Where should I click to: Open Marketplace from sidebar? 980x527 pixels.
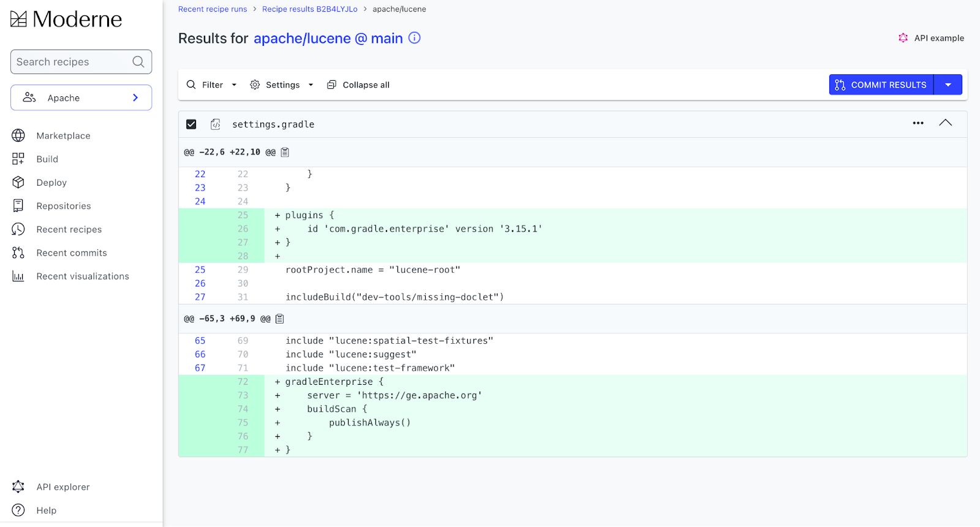[x=63, y=135]
